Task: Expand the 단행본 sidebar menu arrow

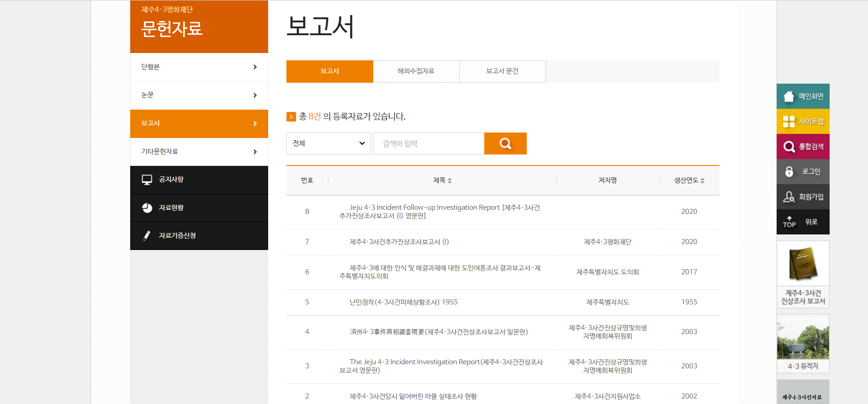Action: 255,67
